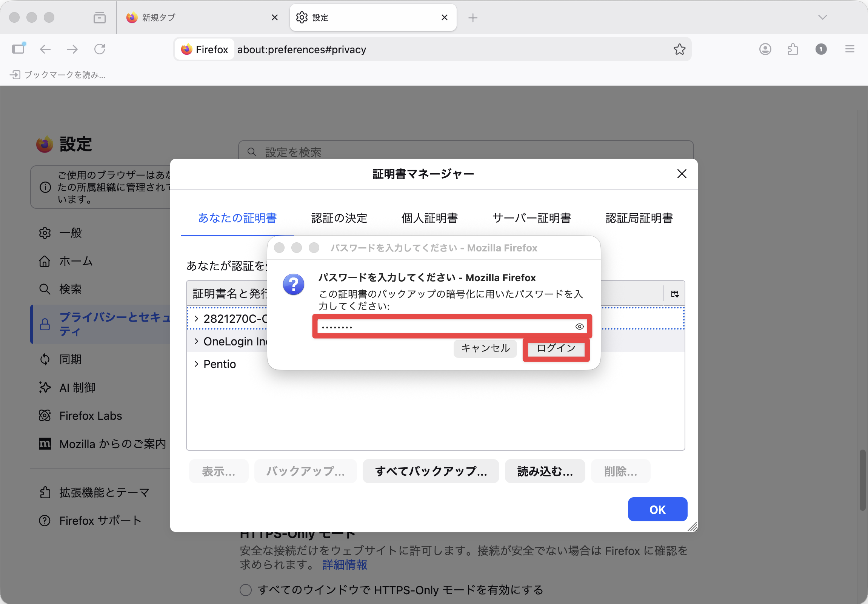Select すべてのウインドウで HTTPS-Only radio option
The width and height of the screenshot is (868, 604).
click(246, 590)
